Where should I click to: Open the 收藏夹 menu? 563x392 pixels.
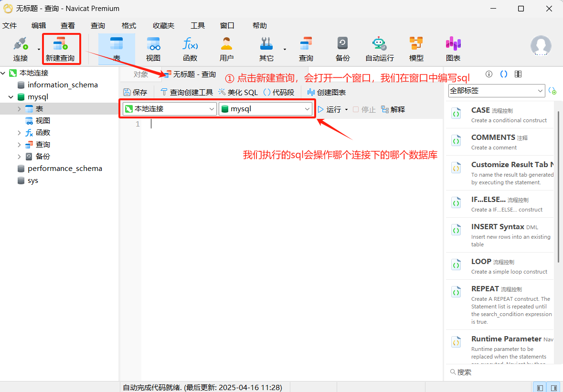click(x=163, y=25)
